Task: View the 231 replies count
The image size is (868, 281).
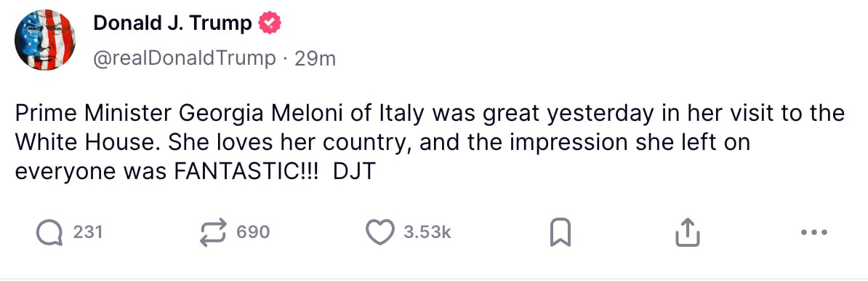Action: [x=88, y=232]
